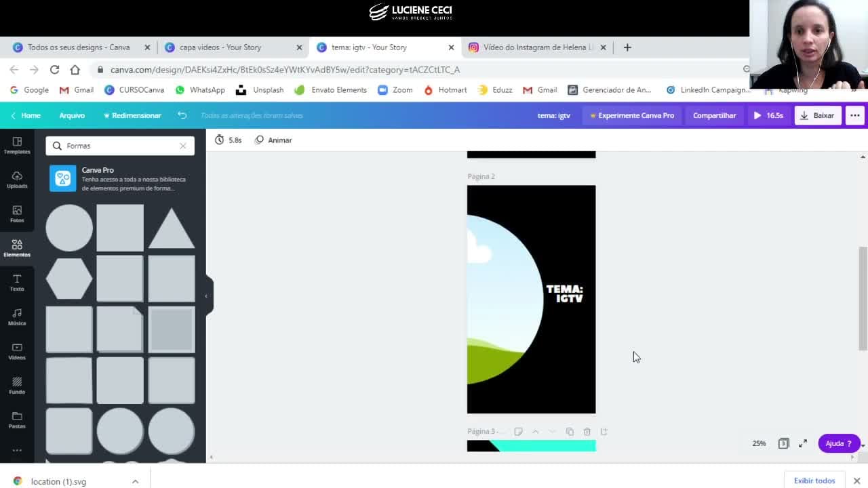This screenshot has height=488, width=868.
Task: Play the 16.5s presentation preview
Action: 768,115
